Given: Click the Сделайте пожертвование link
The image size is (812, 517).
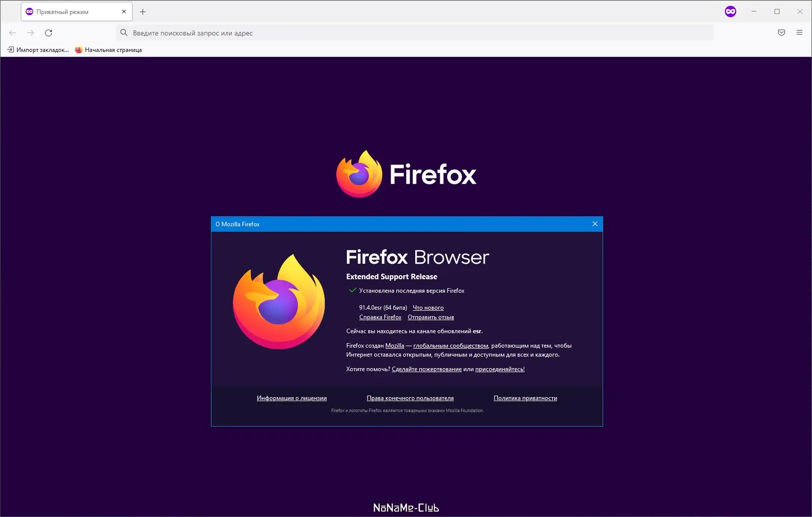Looking at the screenshot, I should [x=427, y=369].
